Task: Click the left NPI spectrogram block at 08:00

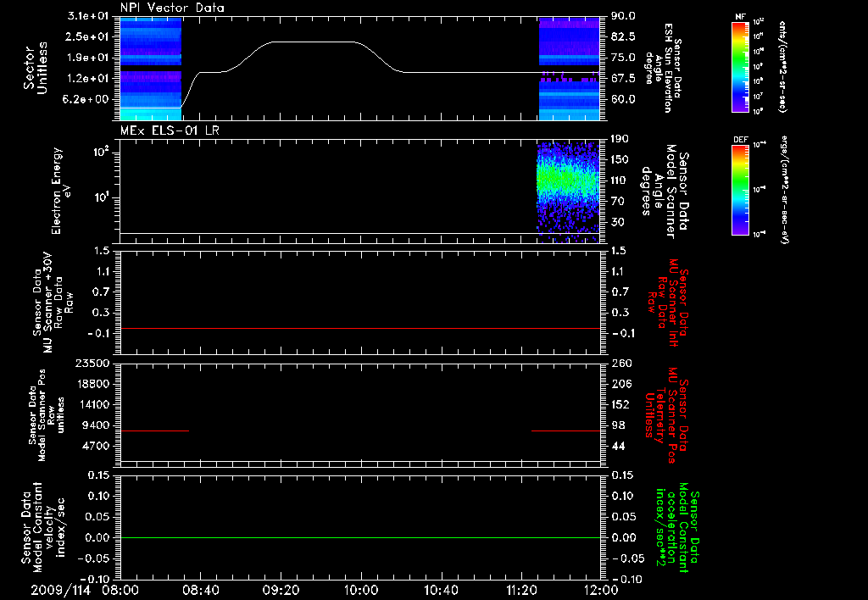Action: coord(151,69)
